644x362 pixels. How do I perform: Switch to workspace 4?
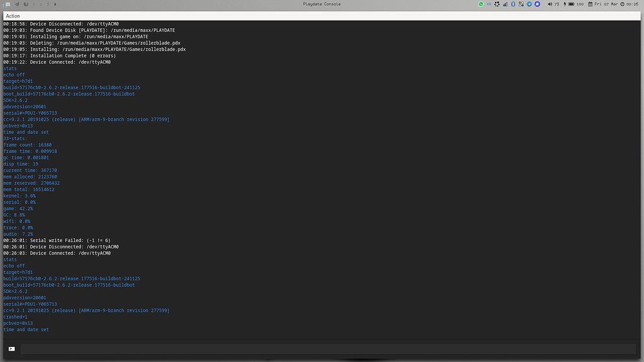(55, 4)
